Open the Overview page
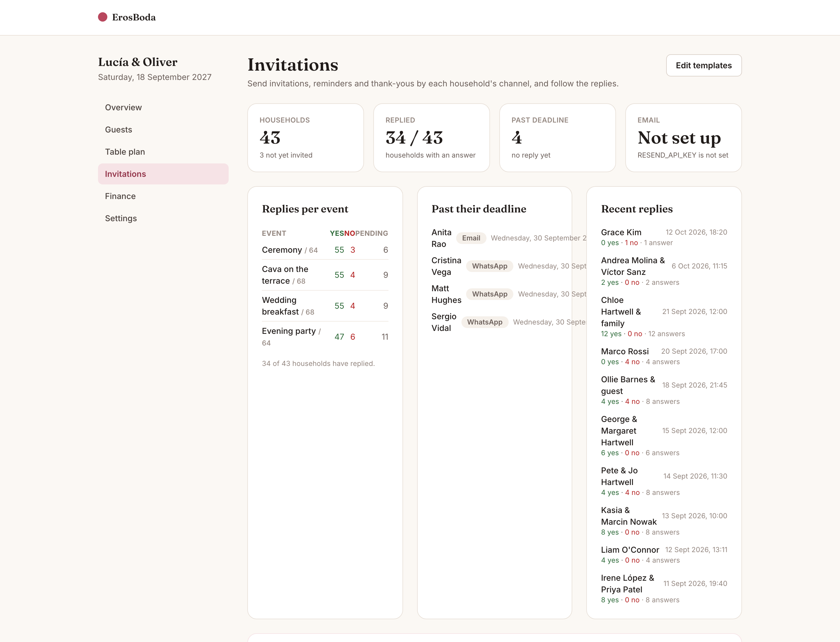 pos(163,107)
